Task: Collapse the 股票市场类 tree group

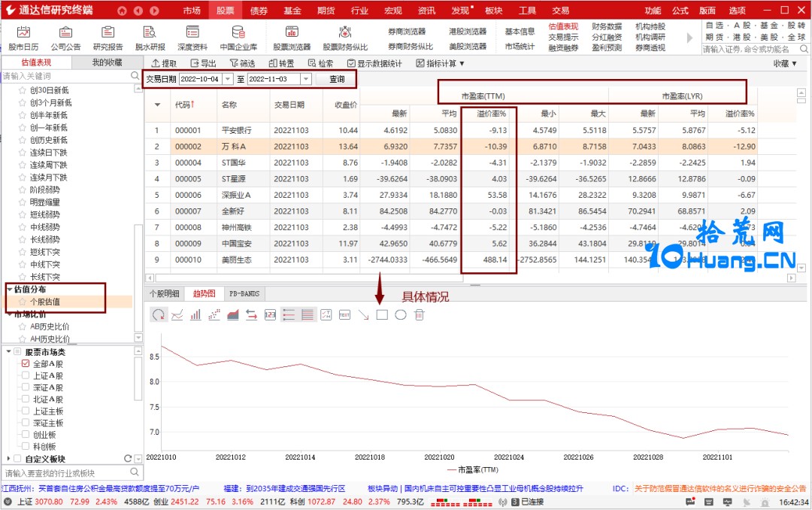Action: [x=9, y=351]
